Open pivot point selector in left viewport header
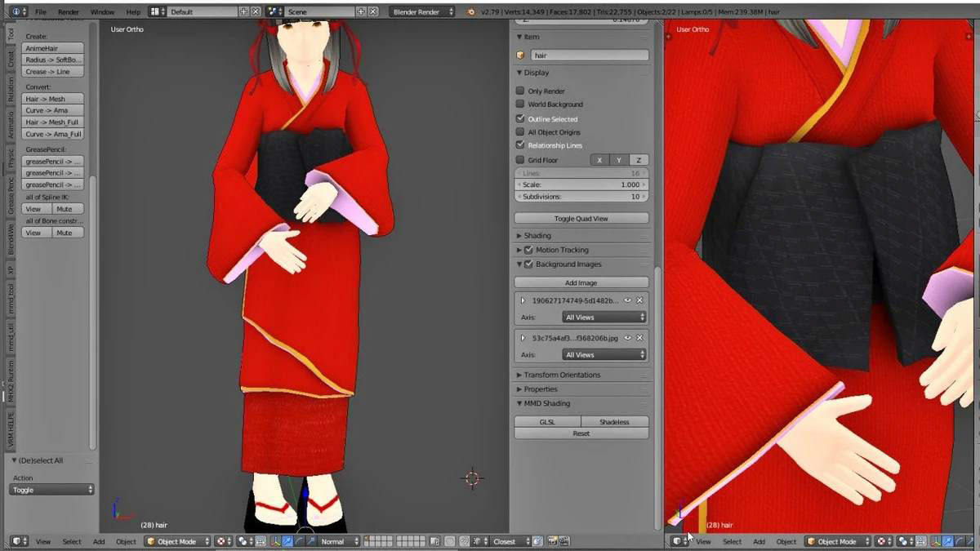Screen dimensions: 980x551 click(x=245, y=541)
